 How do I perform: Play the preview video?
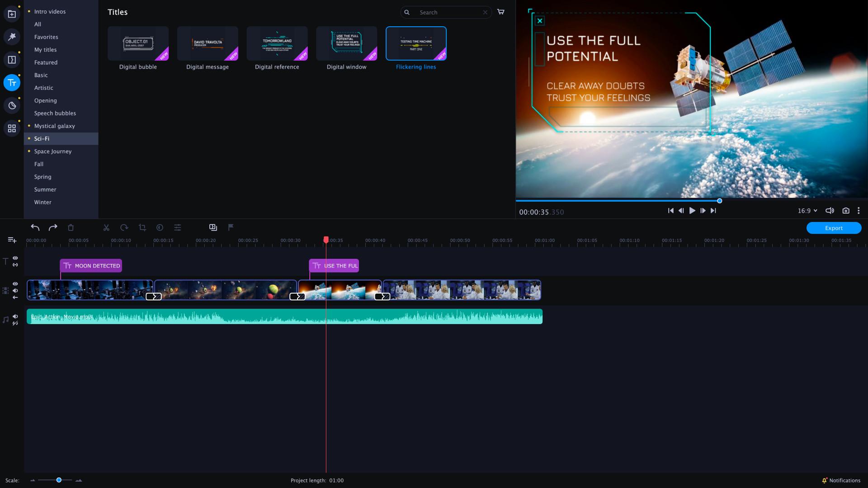point(692,211)
